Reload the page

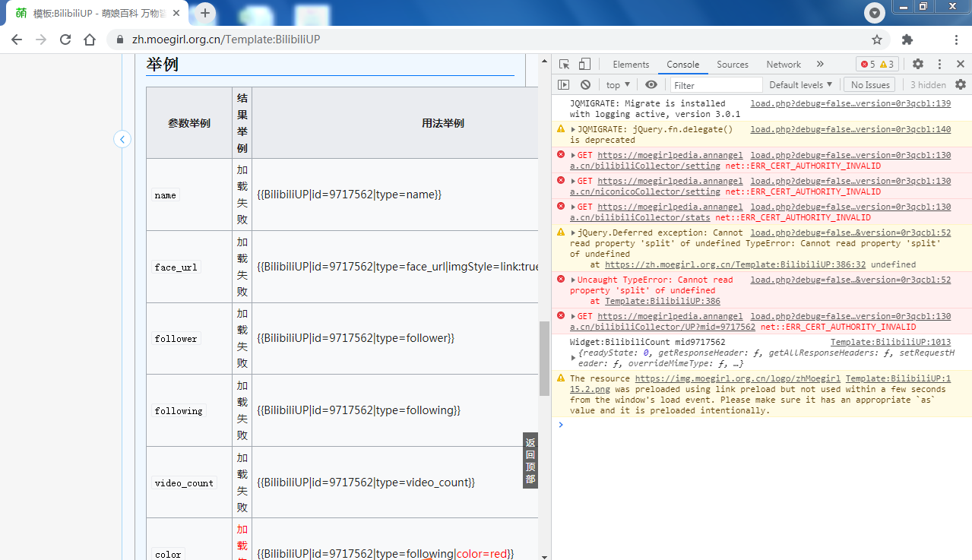point(65,40)
